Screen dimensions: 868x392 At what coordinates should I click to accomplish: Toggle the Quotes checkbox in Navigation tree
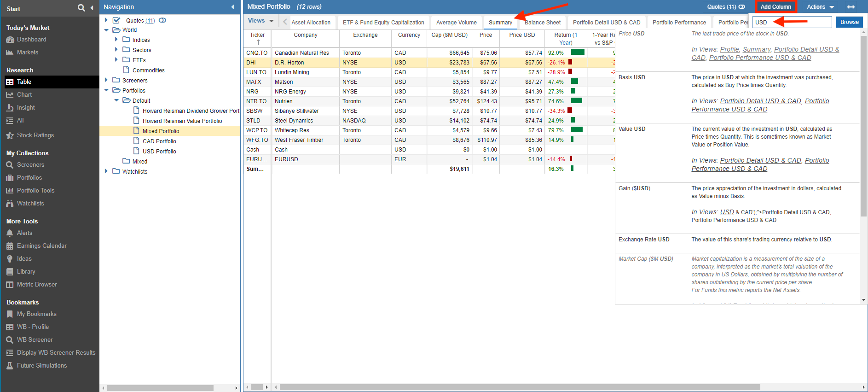pyautogui.click(x=117, y=20)
